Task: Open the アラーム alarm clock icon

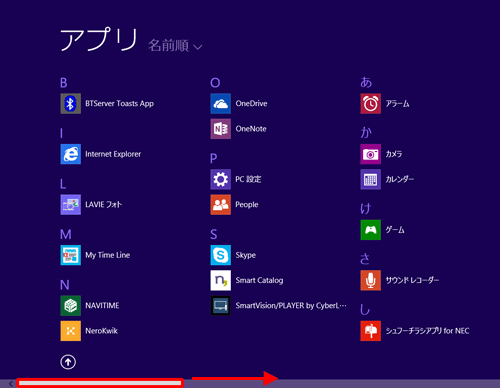Action: [x=370, y=104]
